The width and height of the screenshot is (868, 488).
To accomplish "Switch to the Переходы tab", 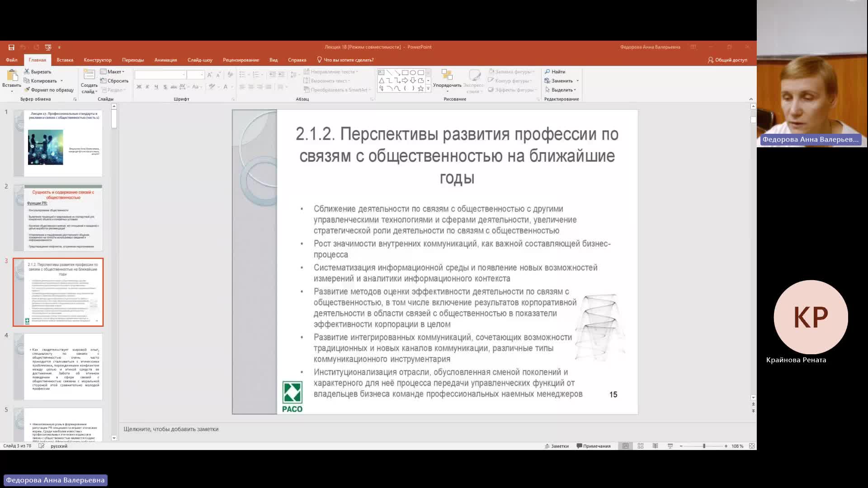I will coord(133,60).
